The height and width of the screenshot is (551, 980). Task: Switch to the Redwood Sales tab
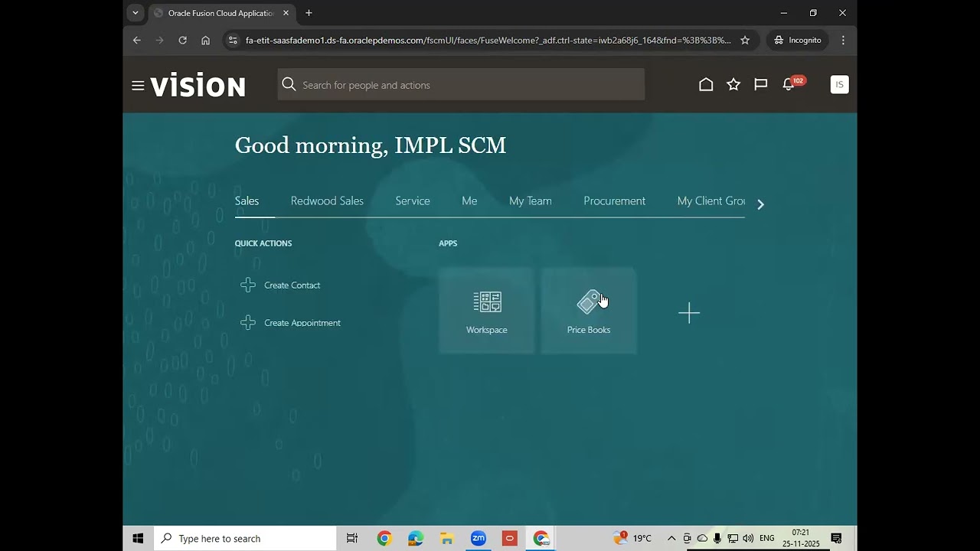click(x=327, y=201)
